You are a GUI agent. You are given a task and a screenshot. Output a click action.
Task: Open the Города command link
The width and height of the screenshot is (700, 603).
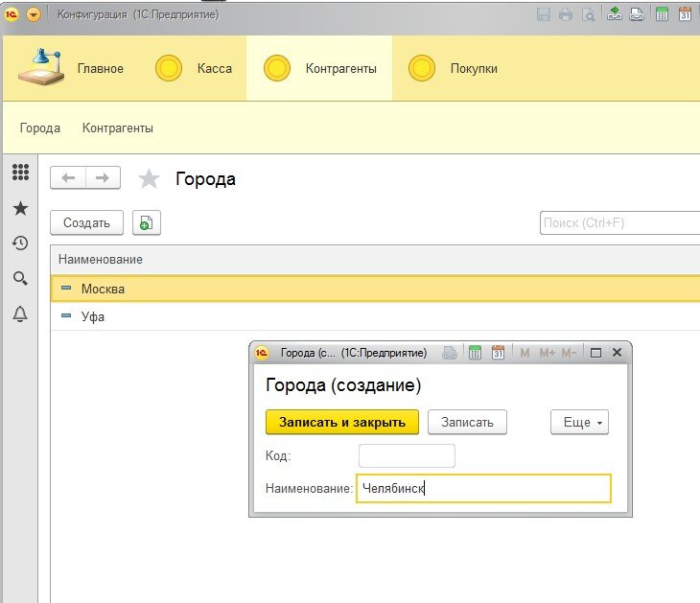[40, 128]
